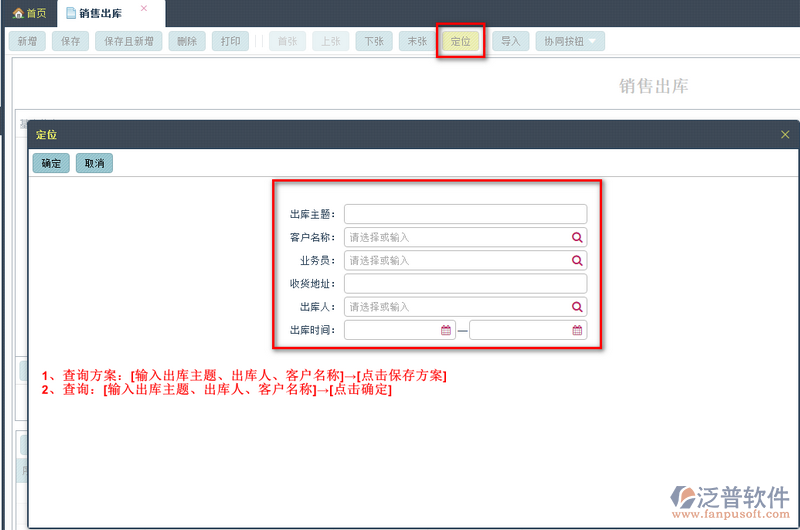Go to next record with 下张
This screenshot has width=800, height=530.
coord(374,41)
